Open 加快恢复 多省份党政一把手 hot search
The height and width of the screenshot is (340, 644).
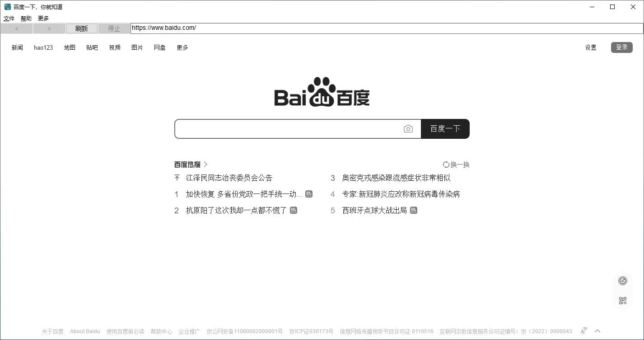tap(244, 194)
